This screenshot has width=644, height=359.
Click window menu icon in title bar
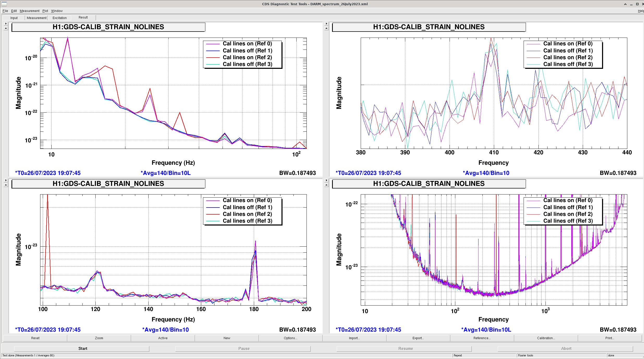(x=4, y=4)
